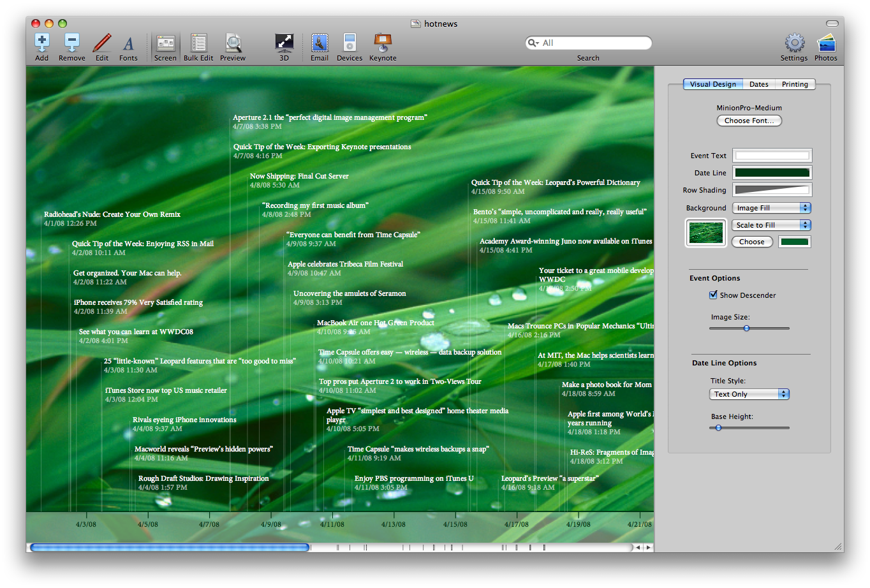Open Bulk Edit from the toolbar
The width and height of the screenshot is (870, 588).
pyautogui.click(x=198, y=43)
